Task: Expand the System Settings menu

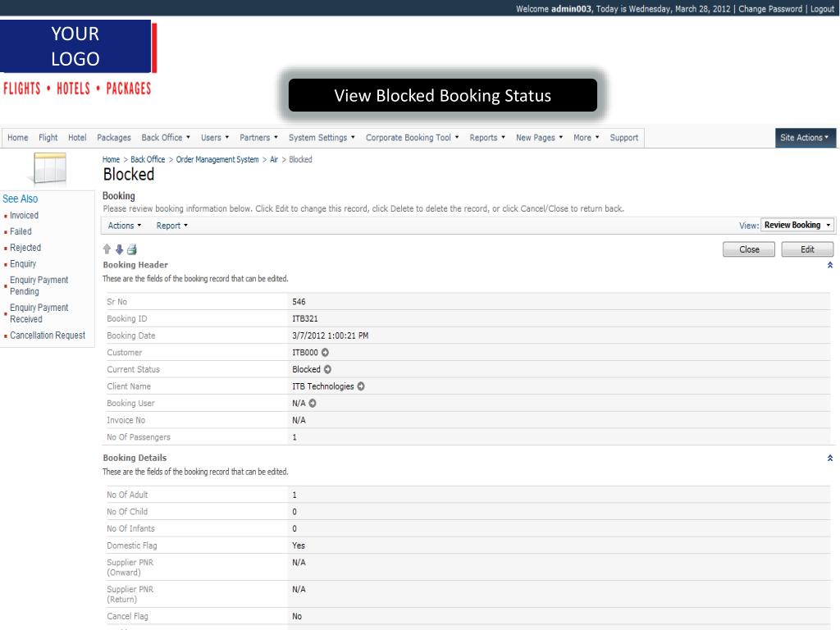Action: pos(322,138)
